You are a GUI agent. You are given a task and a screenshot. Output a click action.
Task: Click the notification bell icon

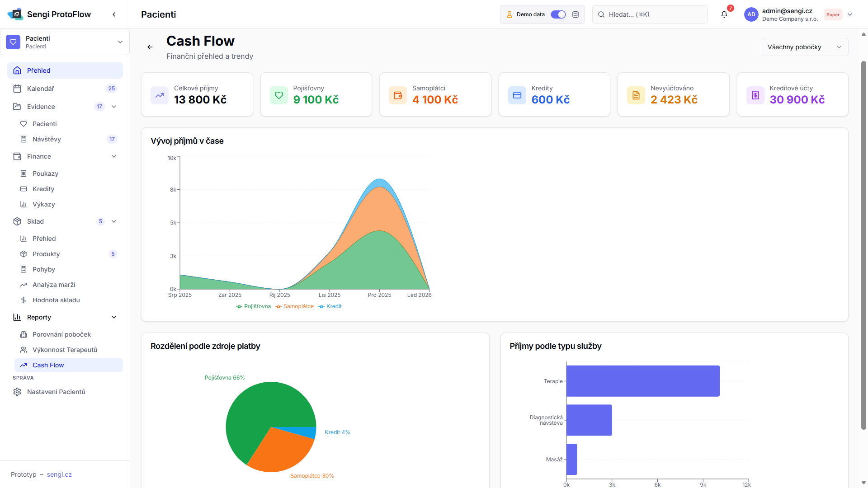coord(724,14)
